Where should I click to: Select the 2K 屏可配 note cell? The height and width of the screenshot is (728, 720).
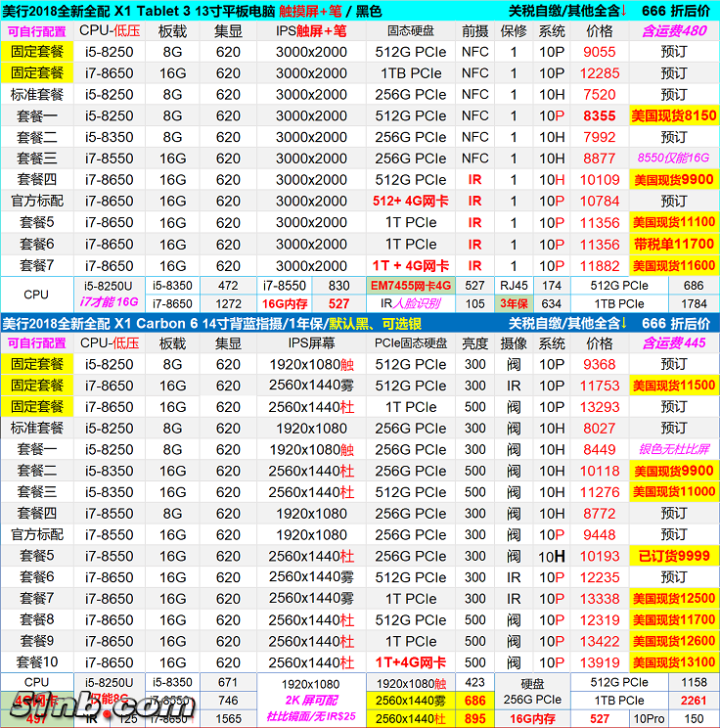pos(311,701)
